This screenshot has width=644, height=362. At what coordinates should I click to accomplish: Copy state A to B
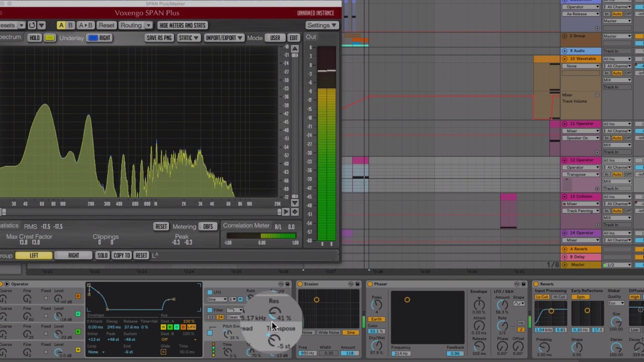click(x=85, y=25)
